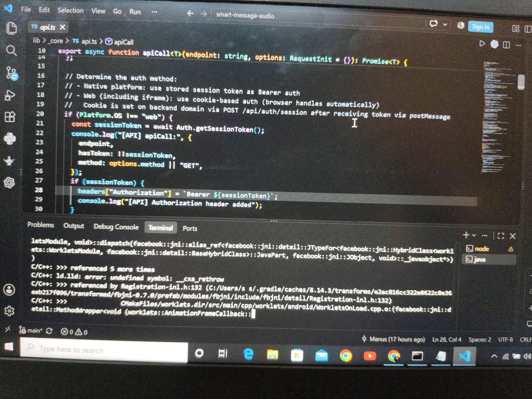Image resolution: width=532 pixels, height=399 pixels.
Task: Switch to the Output panel tab
Action: coord(74,226)
